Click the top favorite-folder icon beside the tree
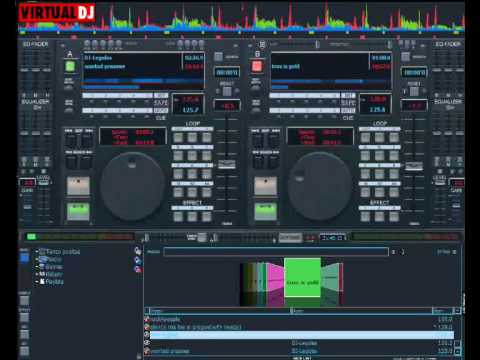Viewport: 480px width, 360px height. pyautogui.click(x=138, y=251)
